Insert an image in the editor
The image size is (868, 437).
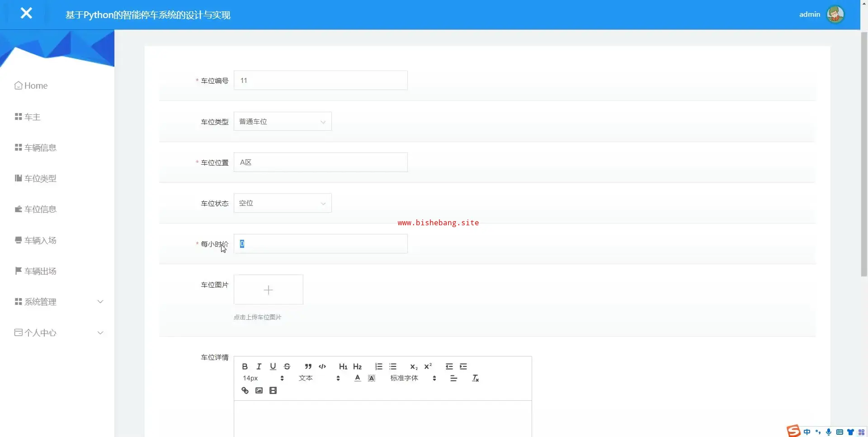[259, 390]
